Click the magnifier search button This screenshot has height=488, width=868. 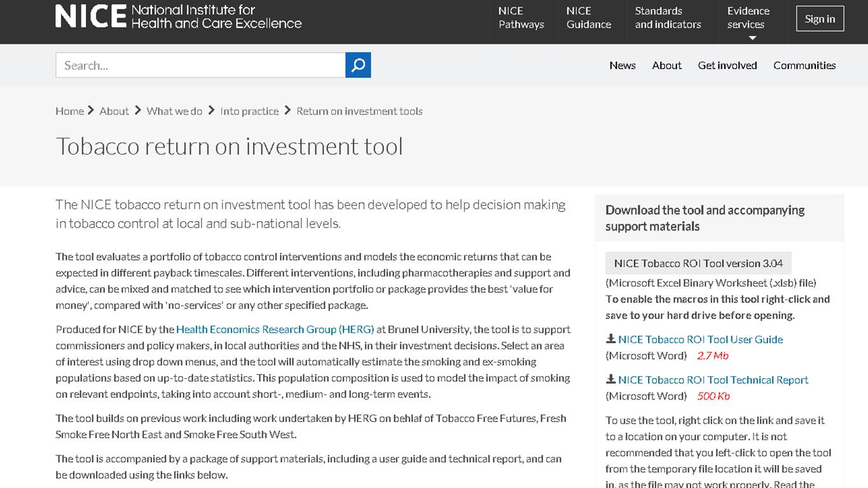coord(358,65)
